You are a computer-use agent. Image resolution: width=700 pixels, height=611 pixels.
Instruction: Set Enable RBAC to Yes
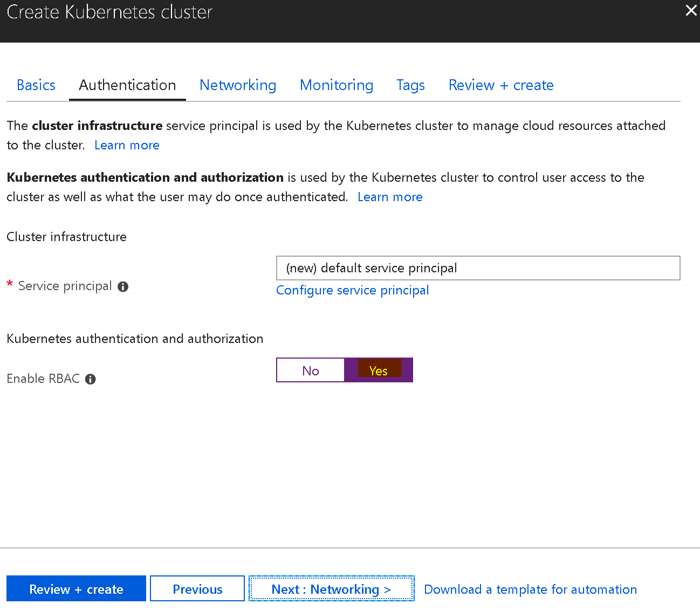(379, 370)
